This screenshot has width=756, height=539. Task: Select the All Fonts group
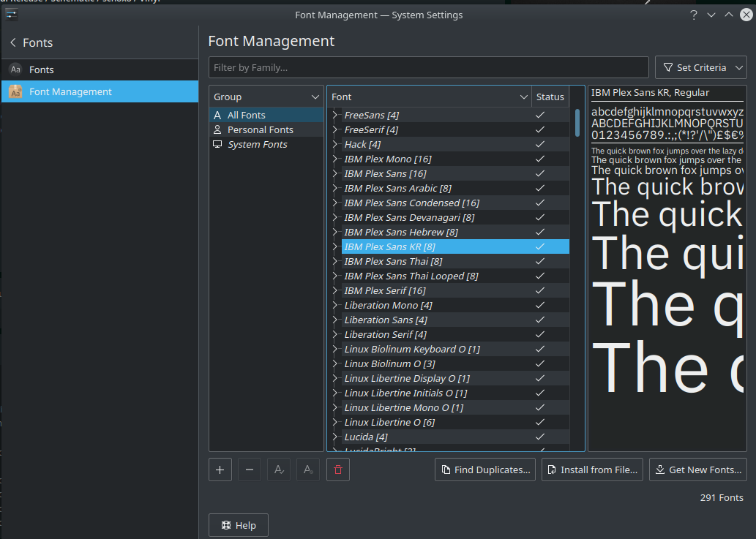[266, 115]
